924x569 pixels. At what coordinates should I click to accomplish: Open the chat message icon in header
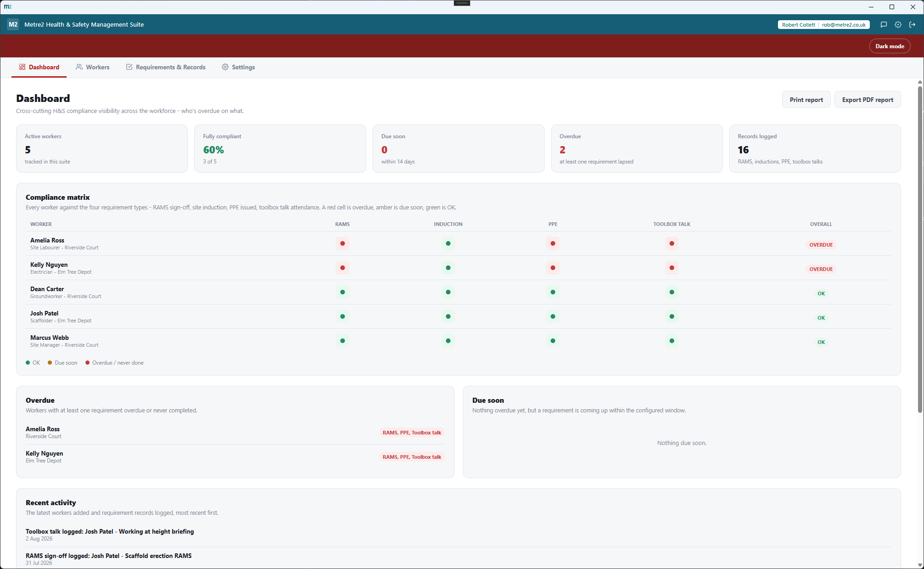point(884,25)
